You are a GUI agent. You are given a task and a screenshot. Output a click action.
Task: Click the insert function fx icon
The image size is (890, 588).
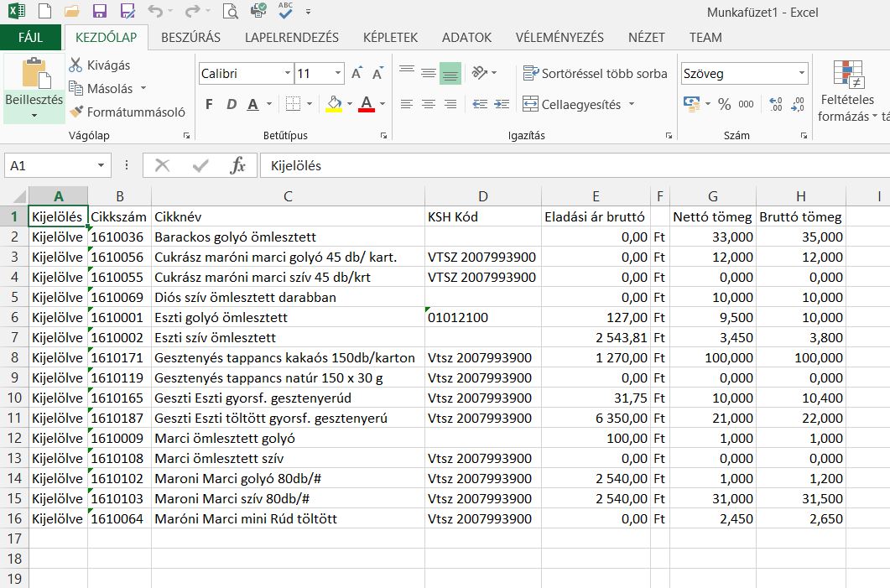(237, 166)
